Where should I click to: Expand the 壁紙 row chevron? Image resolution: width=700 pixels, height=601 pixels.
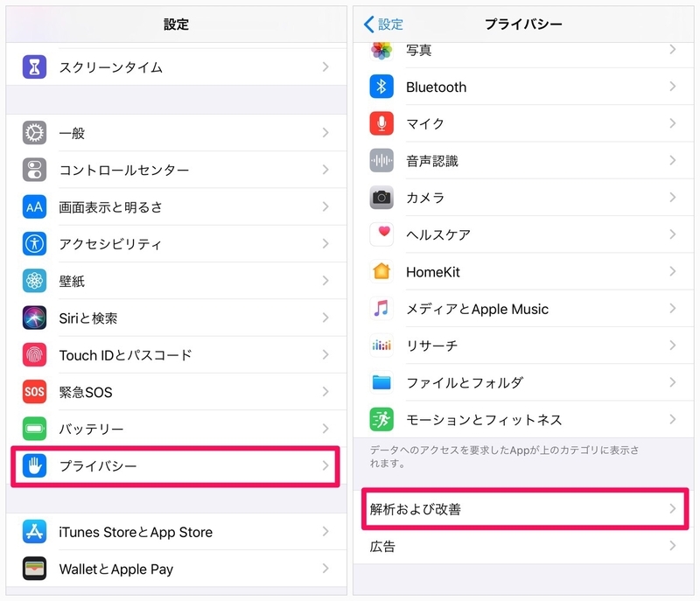point(325,281)
